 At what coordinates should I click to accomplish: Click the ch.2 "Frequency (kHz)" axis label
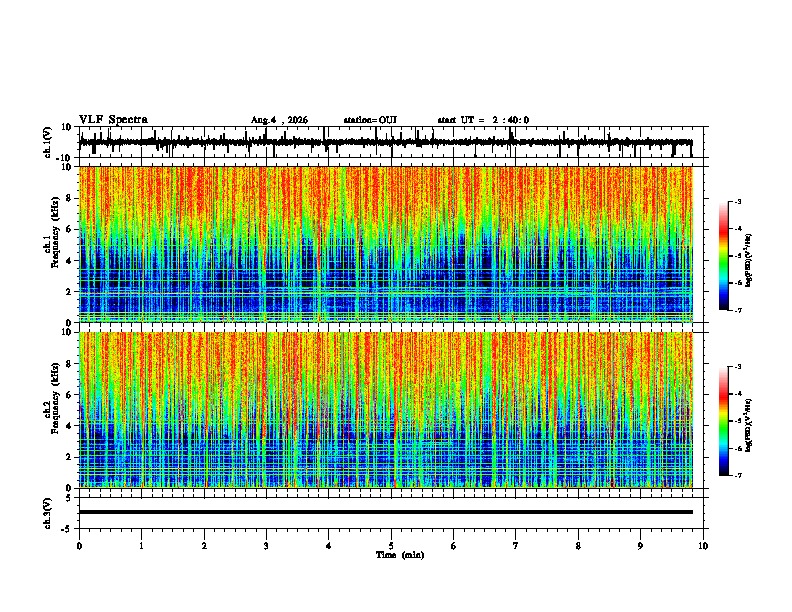coord(55,398)
